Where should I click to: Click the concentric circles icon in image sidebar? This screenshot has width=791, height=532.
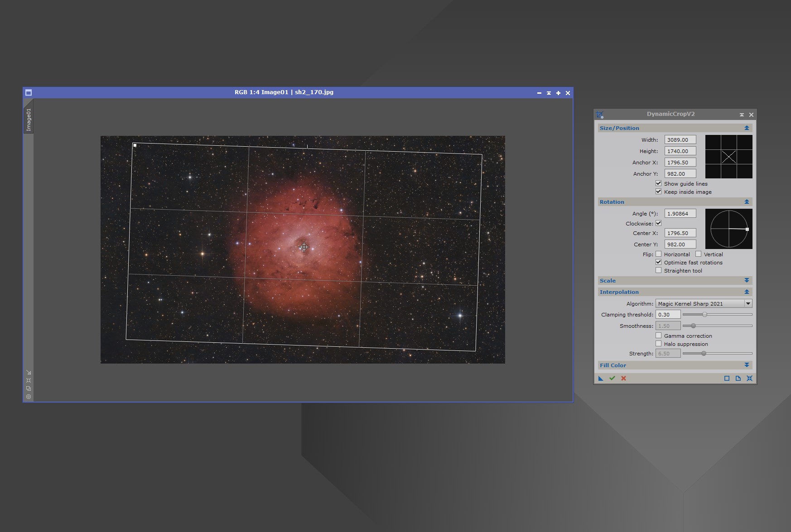29,397
